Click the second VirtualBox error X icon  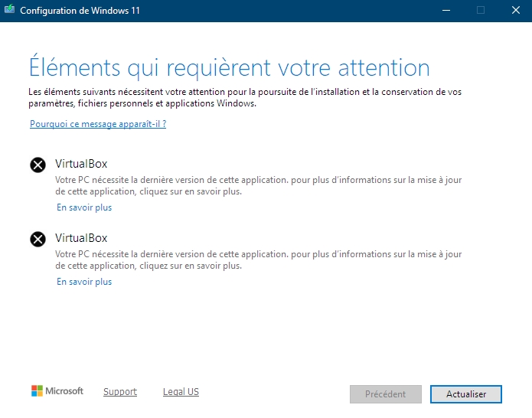coord(38,239)
